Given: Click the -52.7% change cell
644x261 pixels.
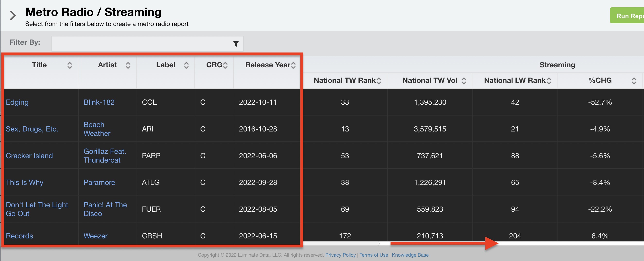Looking at the screenshot, I should coord(600,102).
